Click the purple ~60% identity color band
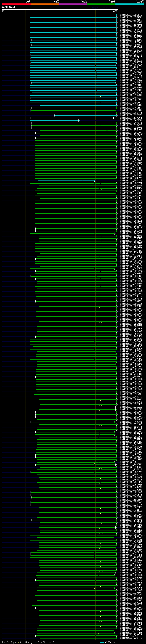 coord(73,4)
